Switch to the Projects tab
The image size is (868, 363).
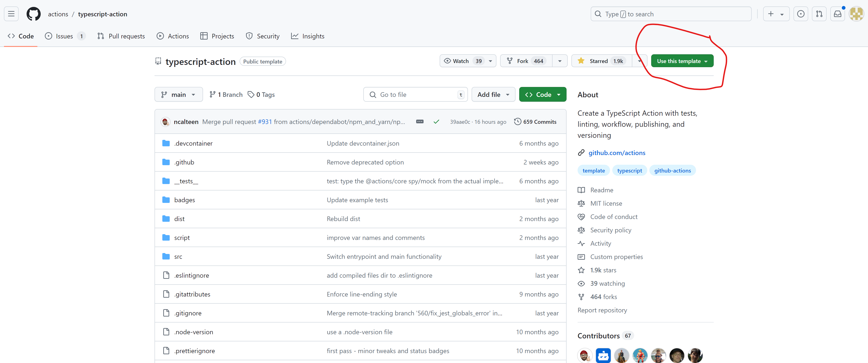coord(217,36)
